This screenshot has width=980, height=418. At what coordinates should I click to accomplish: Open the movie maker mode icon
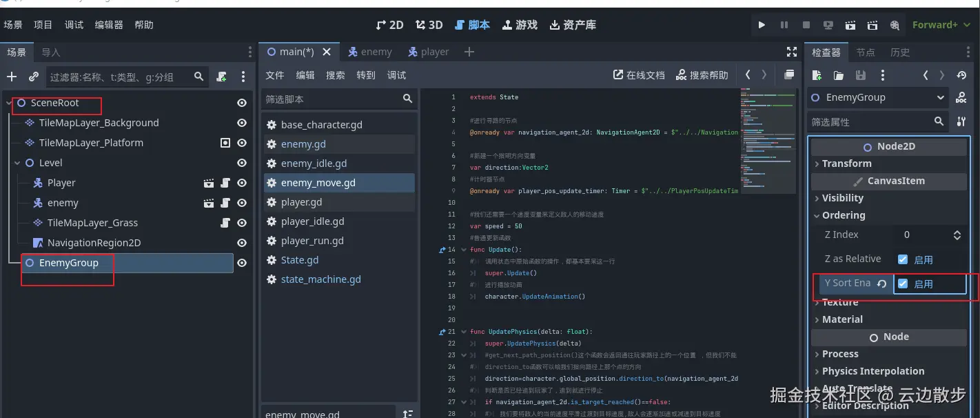pos(895,25)
